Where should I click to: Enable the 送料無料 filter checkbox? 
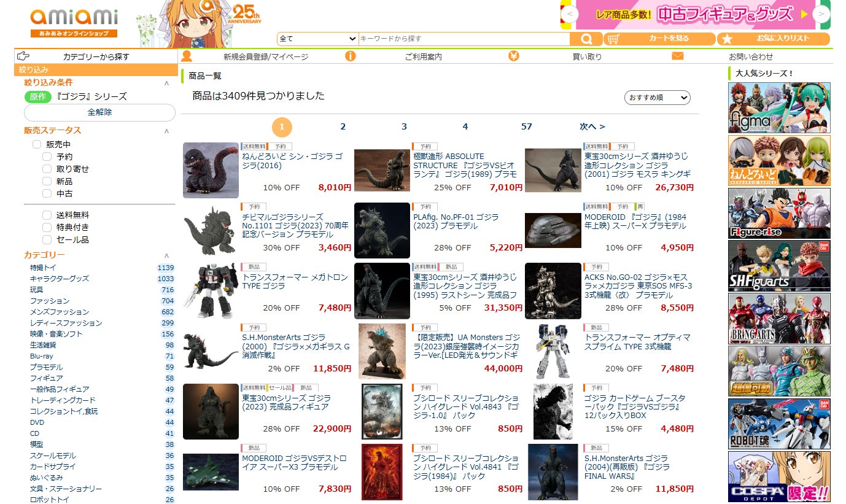click(47, 215)
